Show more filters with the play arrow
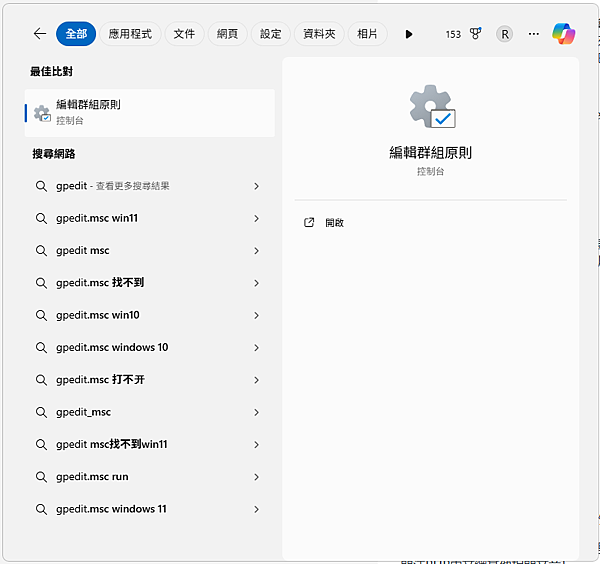The image size is (600, 564). pos(409,34)
